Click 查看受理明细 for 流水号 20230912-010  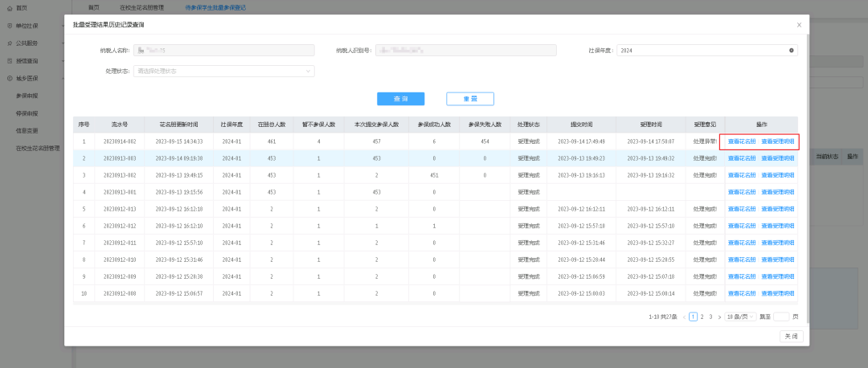click(778, 260)
